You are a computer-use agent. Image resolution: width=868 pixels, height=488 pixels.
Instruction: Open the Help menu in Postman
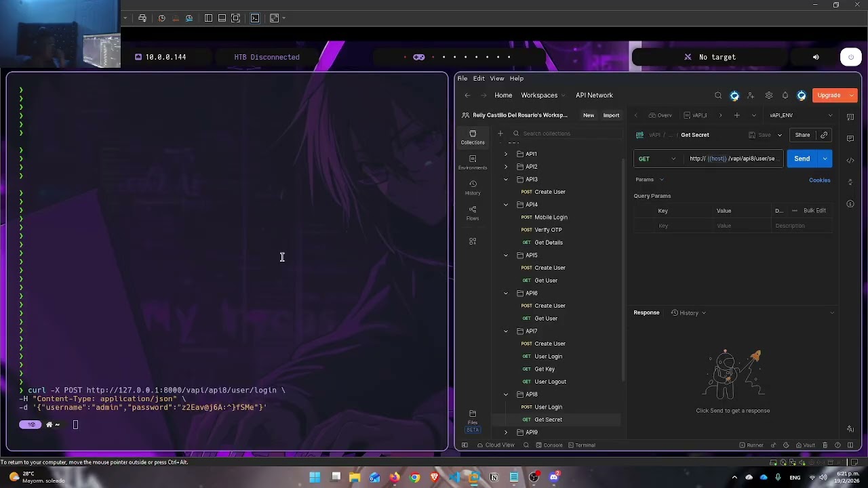click(x=517, y=79)
